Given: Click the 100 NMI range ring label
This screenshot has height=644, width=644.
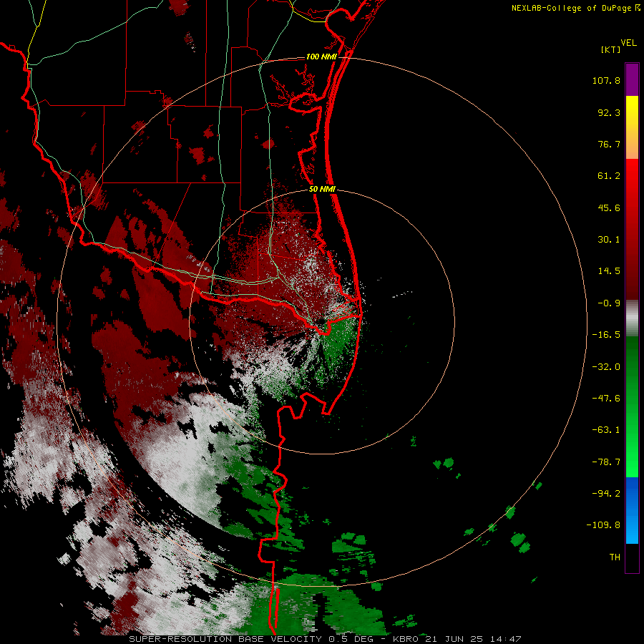Looking at the screenshot, I should click(321, 57).
